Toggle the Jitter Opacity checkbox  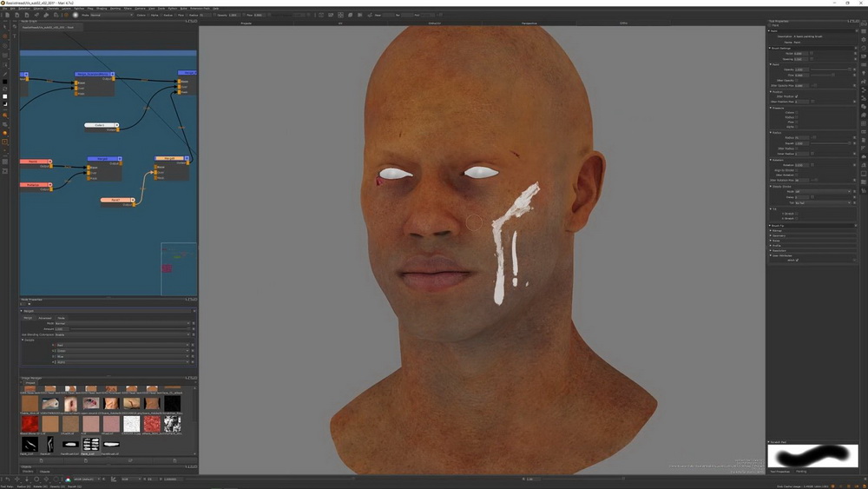pos(797,80)
